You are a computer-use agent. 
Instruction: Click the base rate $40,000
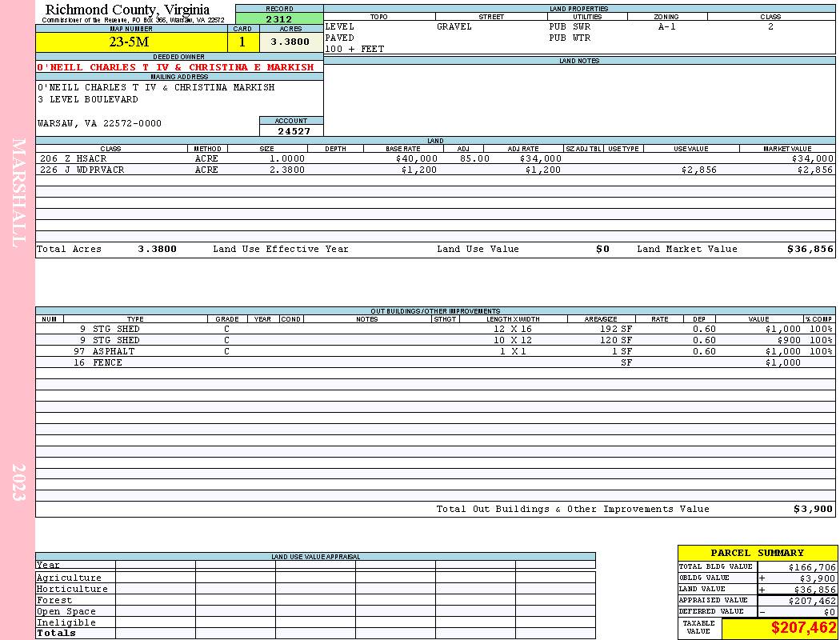point(417,158)
